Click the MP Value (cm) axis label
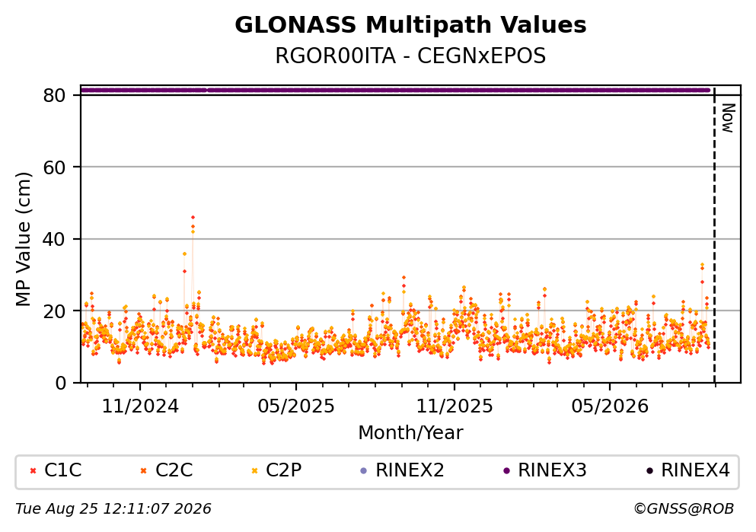 (23, 239)
